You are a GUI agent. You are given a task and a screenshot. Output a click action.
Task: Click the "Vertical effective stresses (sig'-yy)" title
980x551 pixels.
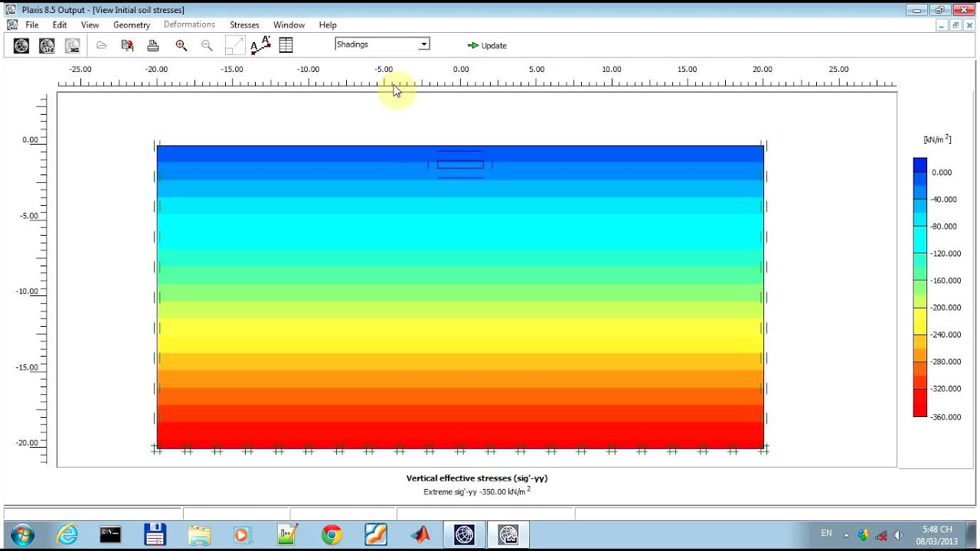[x=477, y=478]
